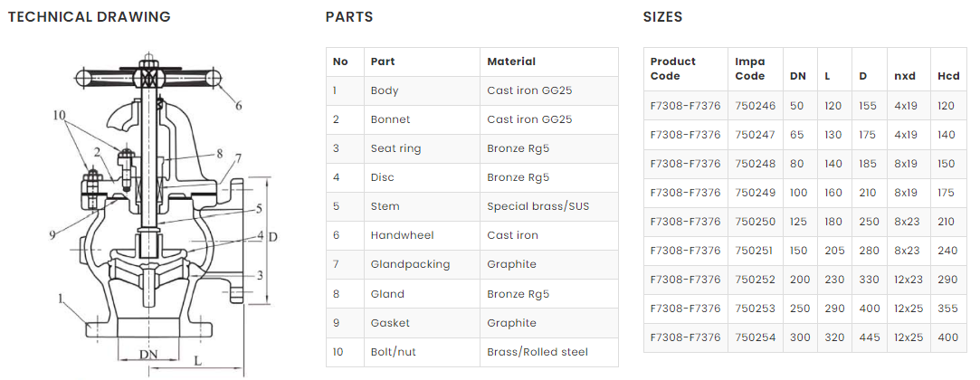Select the Impa Code column header
The image size is (980, 380).
tap(750, 69)
